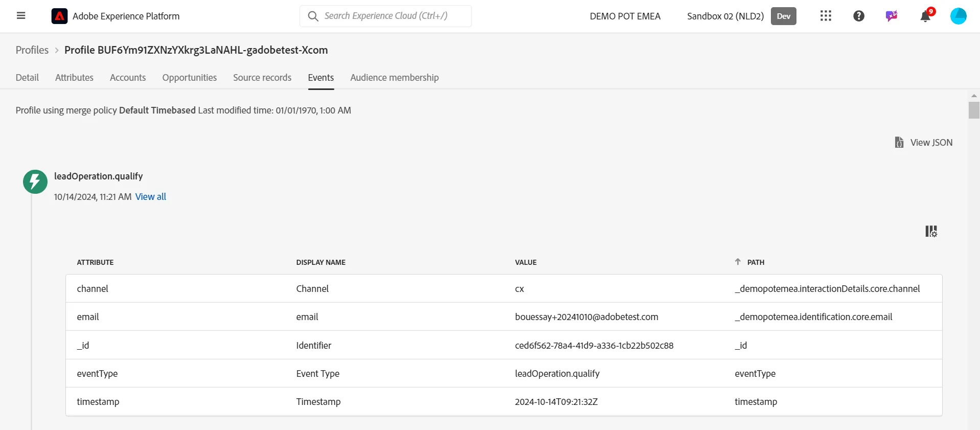
Task: Sort by the PATH column header
Action: [756, 262]
